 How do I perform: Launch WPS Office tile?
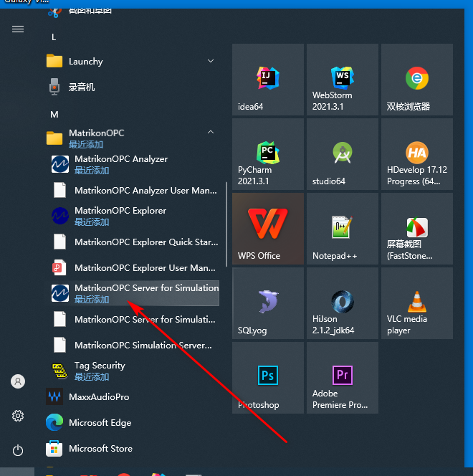coord(267,229)
